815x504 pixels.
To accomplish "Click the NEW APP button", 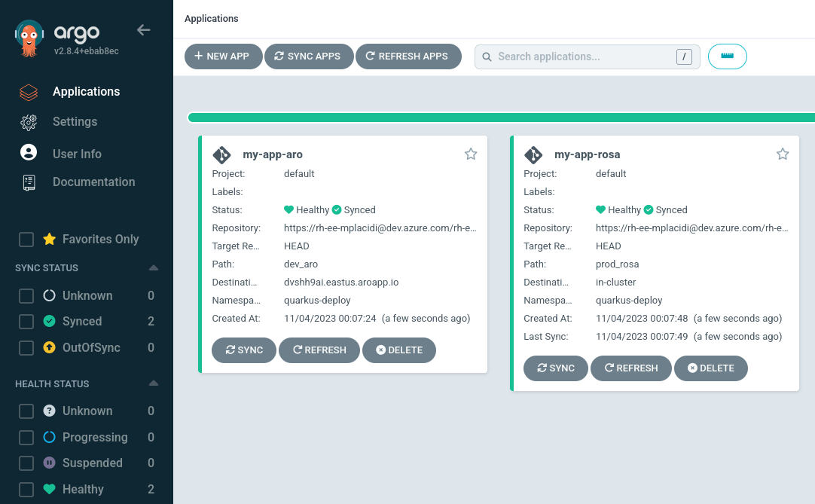I will 223,57.
